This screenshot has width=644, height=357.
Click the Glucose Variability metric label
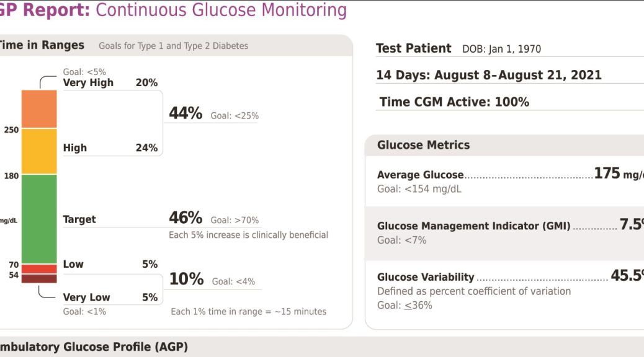pos(426,277)
